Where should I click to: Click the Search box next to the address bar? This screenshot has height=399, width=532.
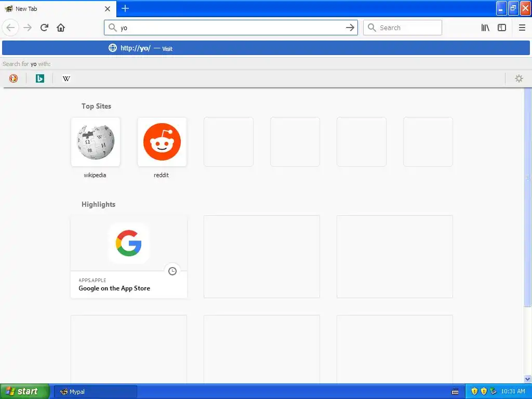403,28
